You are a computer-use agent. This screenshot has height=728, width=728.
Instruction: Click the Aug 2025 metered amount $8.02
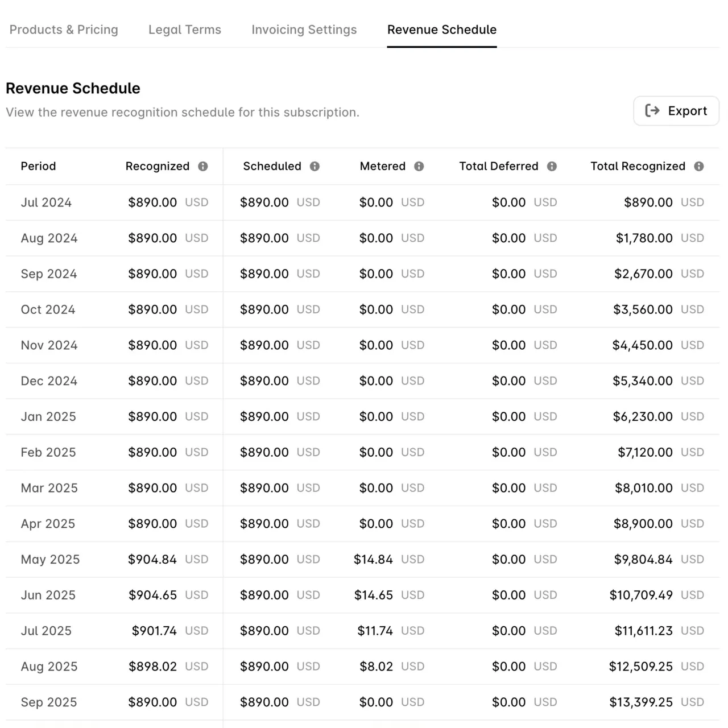coord(377,667)
